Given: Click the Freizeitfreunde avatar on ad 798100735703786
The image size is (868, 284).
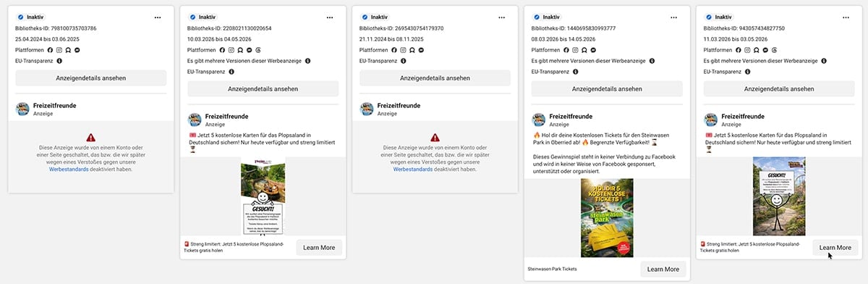Looking at the screenshot, I should coord(22,109).
